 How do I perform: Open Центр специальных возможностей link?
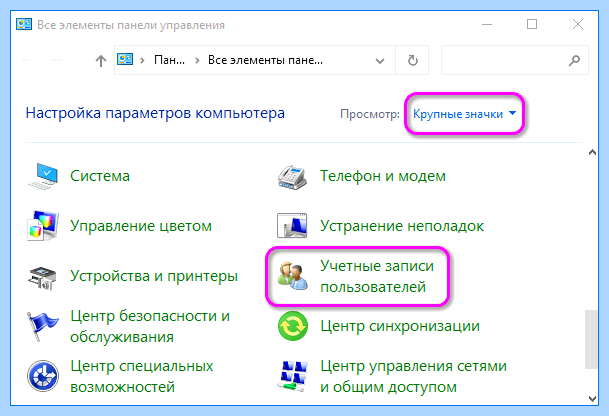click(x=142, y=376)
